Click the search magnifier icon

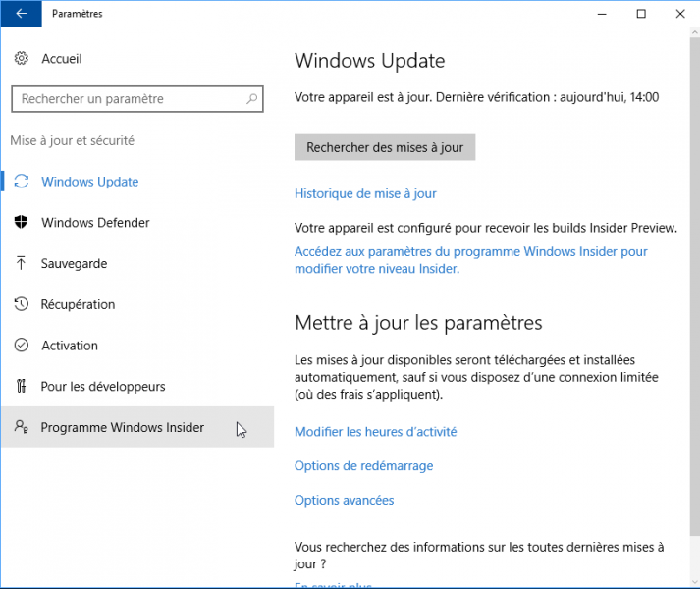tap(251, 99)
